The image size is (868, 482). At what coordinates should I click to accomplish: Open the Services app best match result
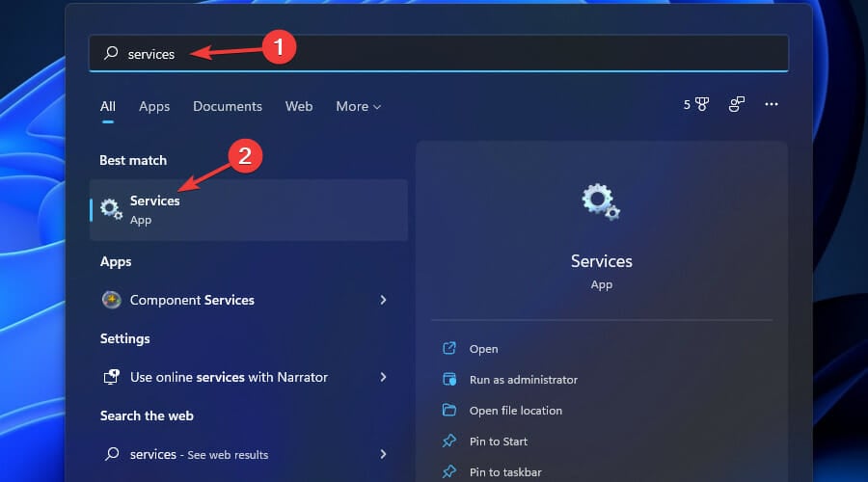point(249,210)
